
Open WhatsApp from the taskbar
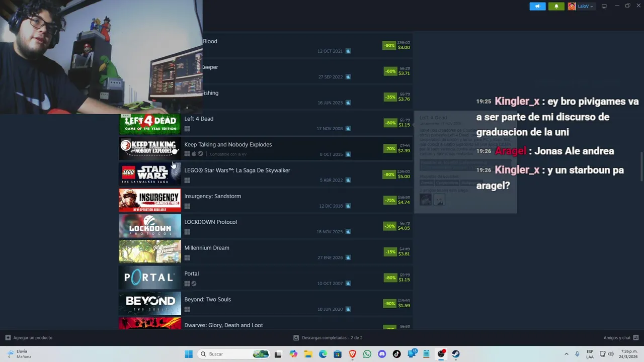coord(367,354)
